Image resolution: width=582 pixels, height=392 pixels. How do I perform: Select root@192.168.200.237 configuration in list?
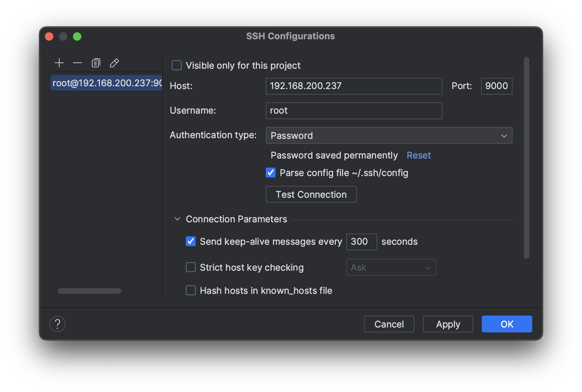pos(107,83)
